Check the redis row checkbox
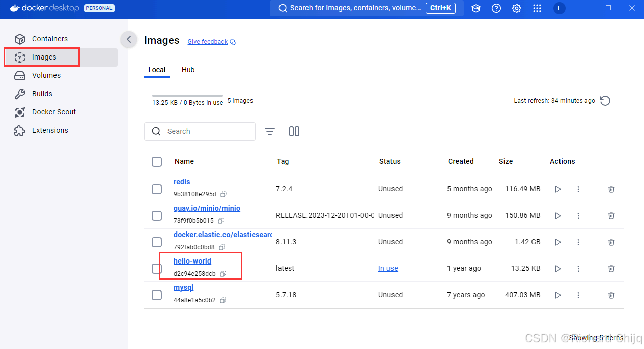 click(x=157, y=189)
